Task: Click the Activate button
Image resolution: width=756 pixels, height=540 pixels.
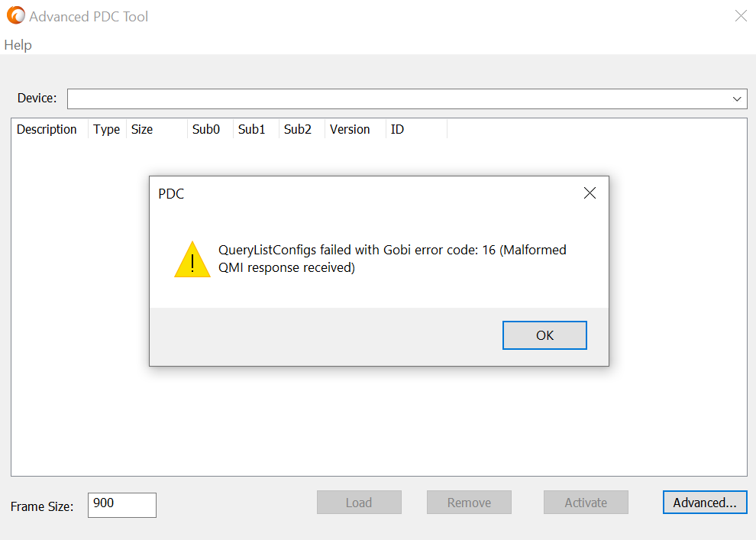Action: point(586,502)
